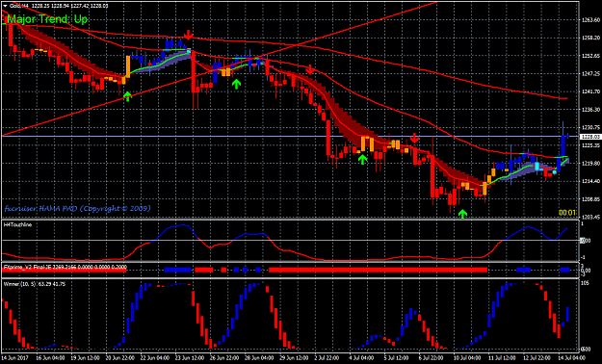Click the 1219.80 price scale label
Viewport: 602px width, 364px height.
(x=590, y=163)
